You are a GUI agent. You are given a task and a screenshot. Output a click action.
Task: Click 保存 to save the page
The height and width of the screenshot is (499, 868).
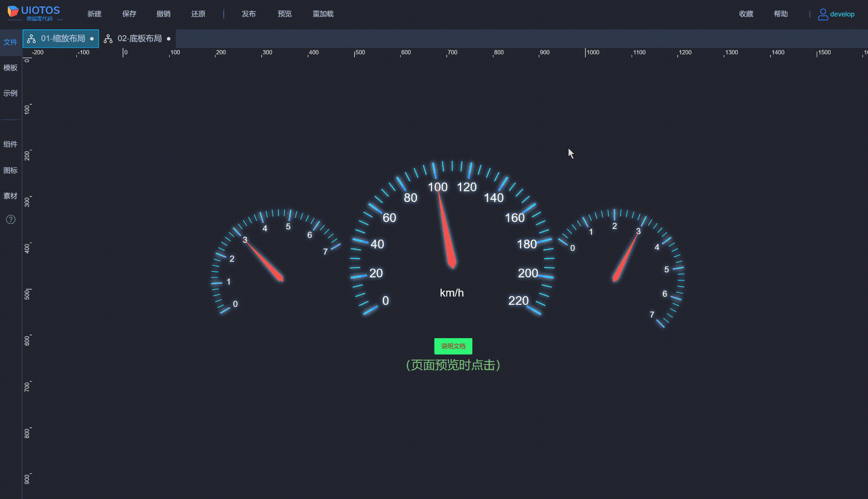pyautogui.click(x=129, y=14)
